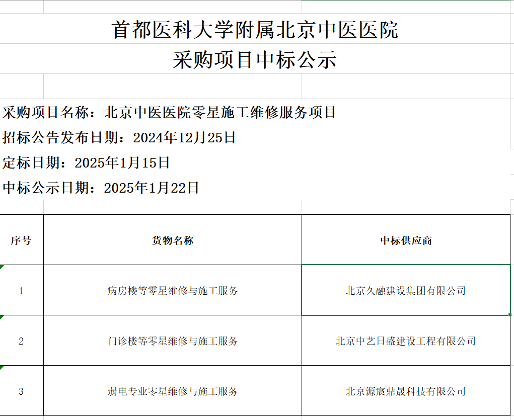The height and width of the screenshot is (420, 514).
Task: Click the fill handle of the selected cell
Action: tap(510, 315)
